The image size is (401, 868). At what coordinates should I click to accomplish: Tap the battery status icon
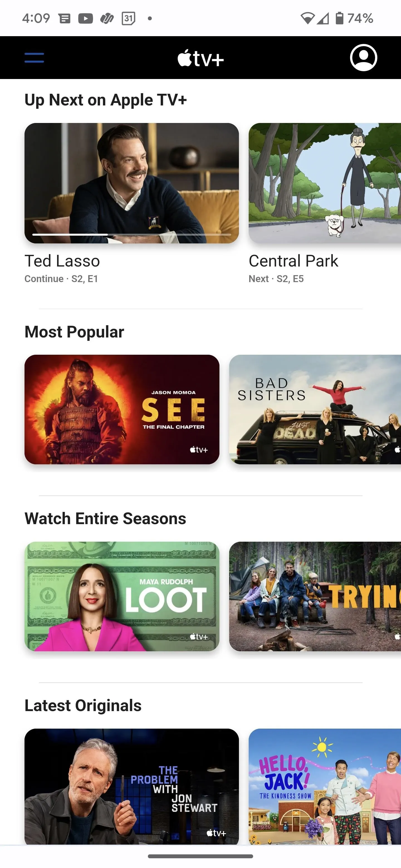pos(339,18)
